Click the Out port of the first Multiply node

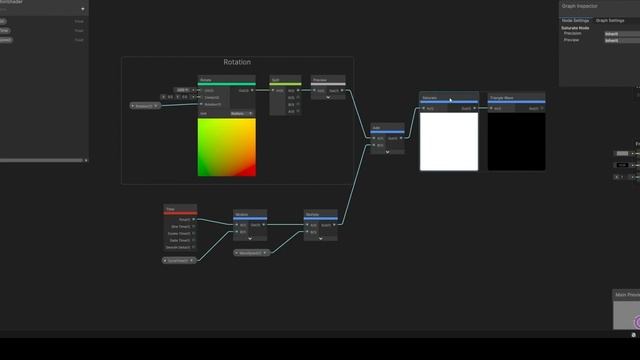[264, 224]
